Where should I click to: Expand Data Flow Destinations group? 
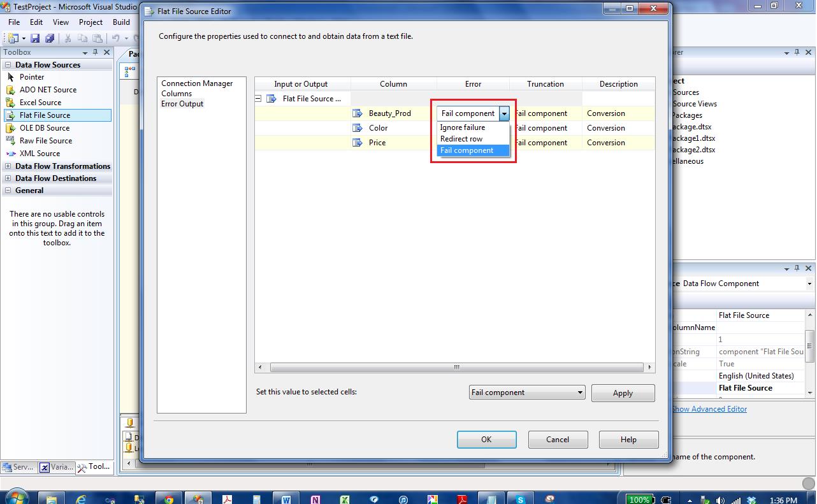tap(8, 178)
